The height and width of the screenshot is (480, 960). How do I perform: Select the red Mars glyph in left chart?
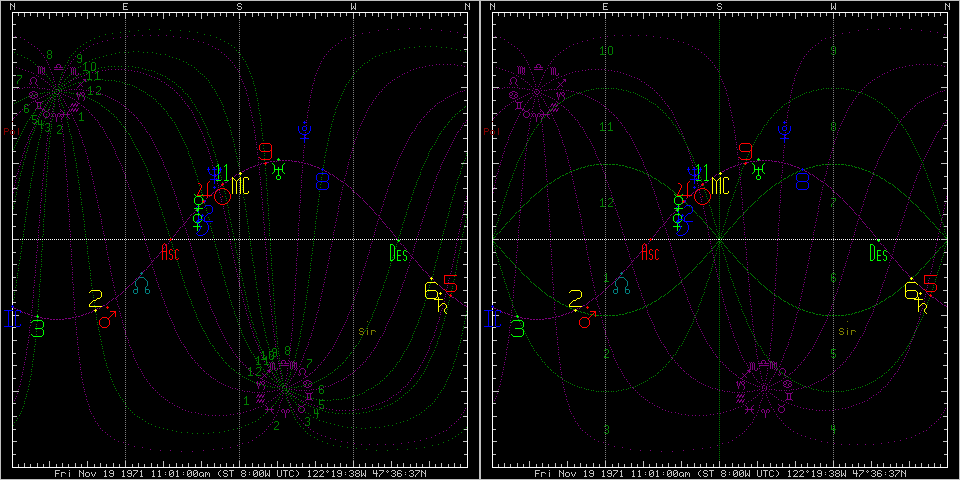click(107, 320)
